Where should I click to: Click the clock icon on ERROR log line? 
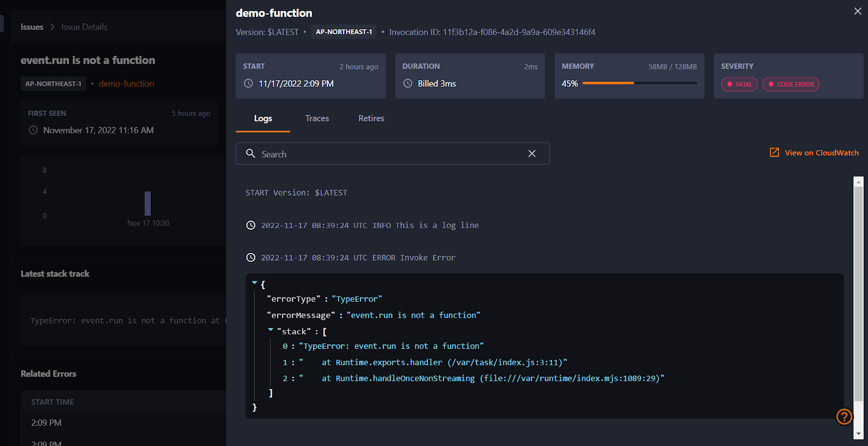click(251, 258)
